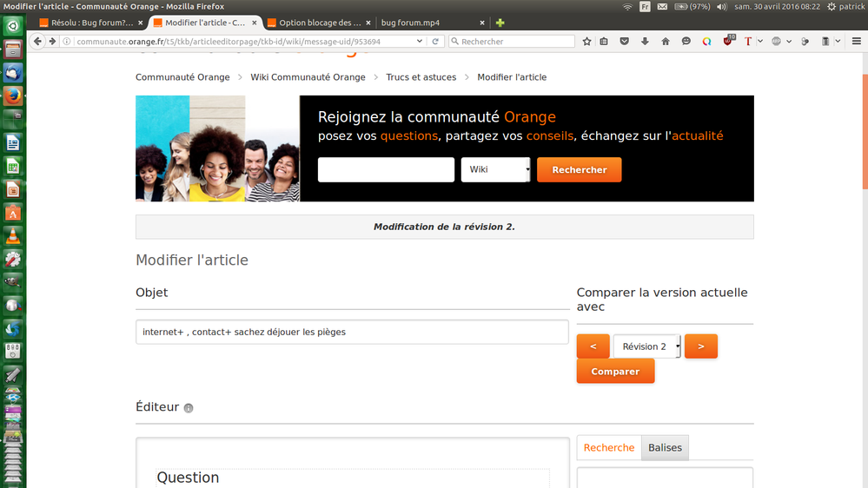This screenshot has height=488, width=868.
Task: Click the Adblock Plus ABP icon
Action: (x=776, y=42)
